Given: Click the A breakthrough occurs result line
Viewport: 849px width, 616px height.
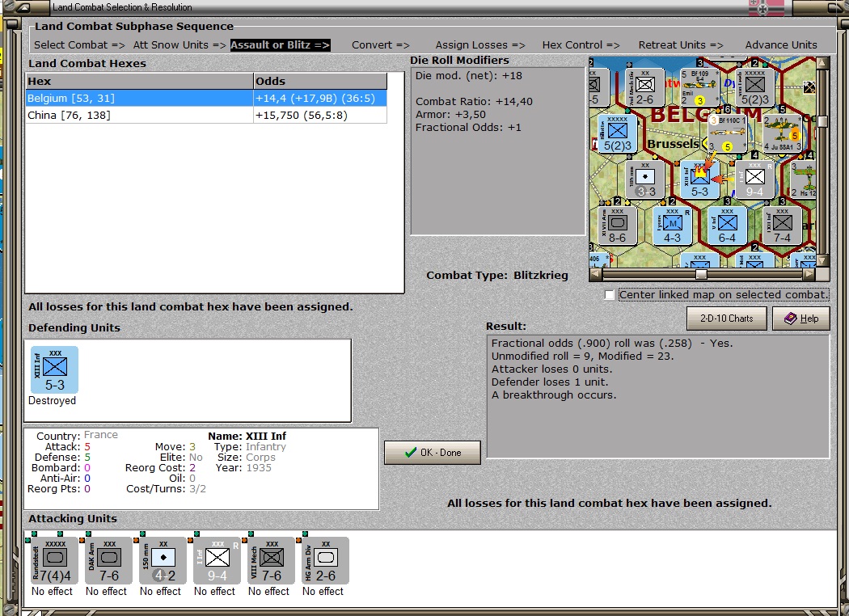Looking at the screenshot, I should pos(553,395).
